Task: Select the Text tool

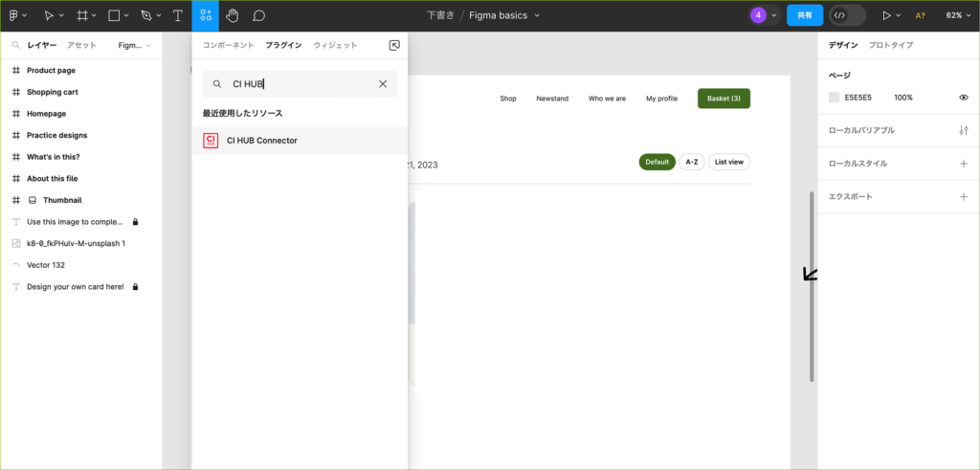Action: (177, 15)
